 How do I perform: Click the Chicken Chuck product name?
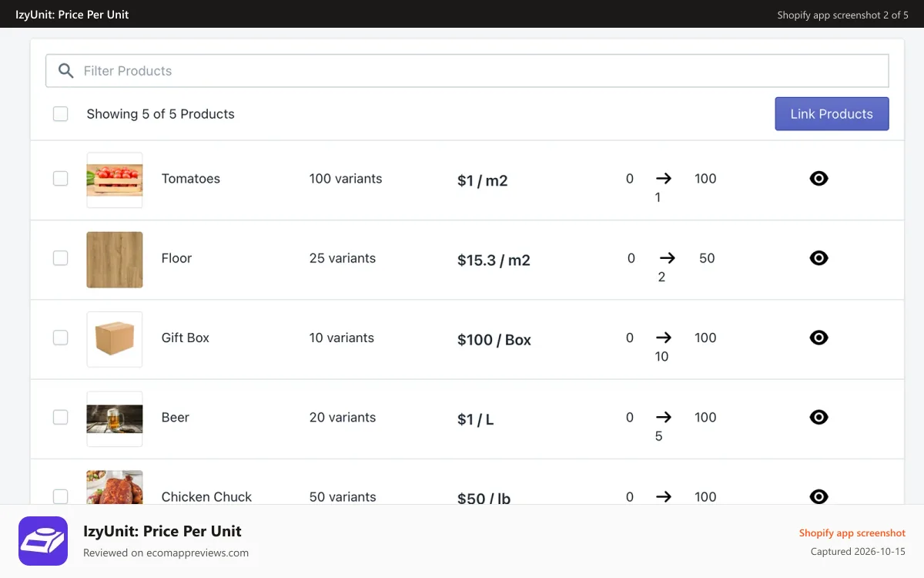tap(206, 497)
